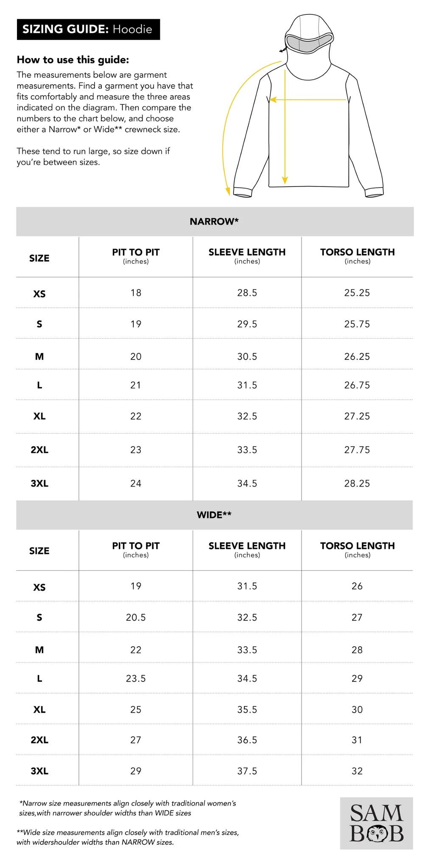Click the Sizing Guide: Hoodie title banner
Screen dimensions: 431x868
[88, 29]
